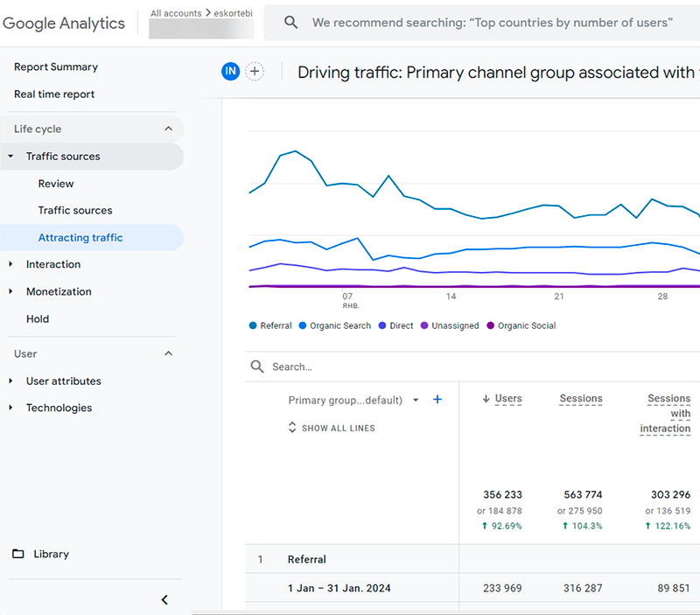Viewport: 700px width, 615px height.
Task: Click the 14 date axis label
Action: tap(451, 296)
